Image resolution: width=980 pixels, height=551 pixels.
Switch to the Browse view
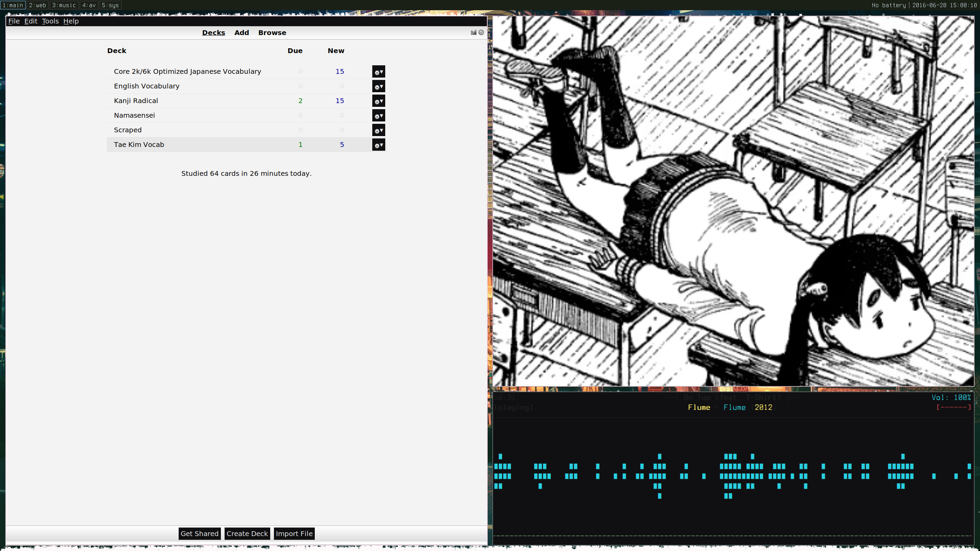point(272,33)
